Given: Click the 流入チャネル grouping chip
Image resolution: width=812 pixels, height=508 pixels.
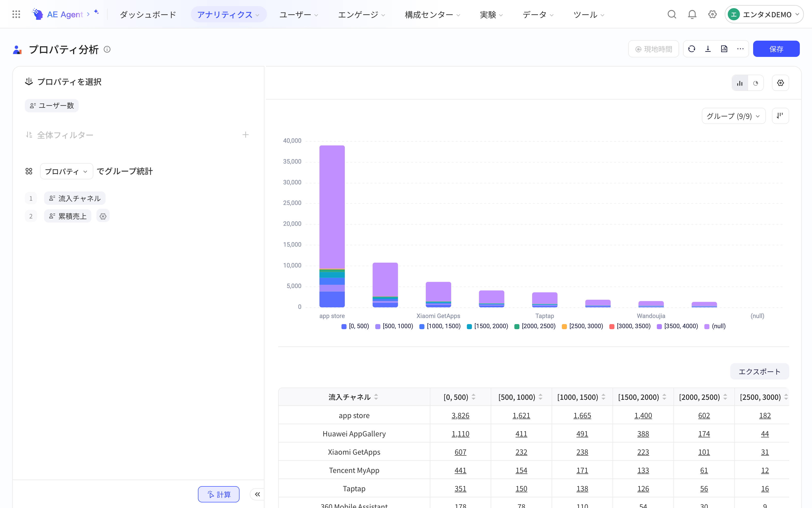Looking at the screenshot, I should point(75,198).
